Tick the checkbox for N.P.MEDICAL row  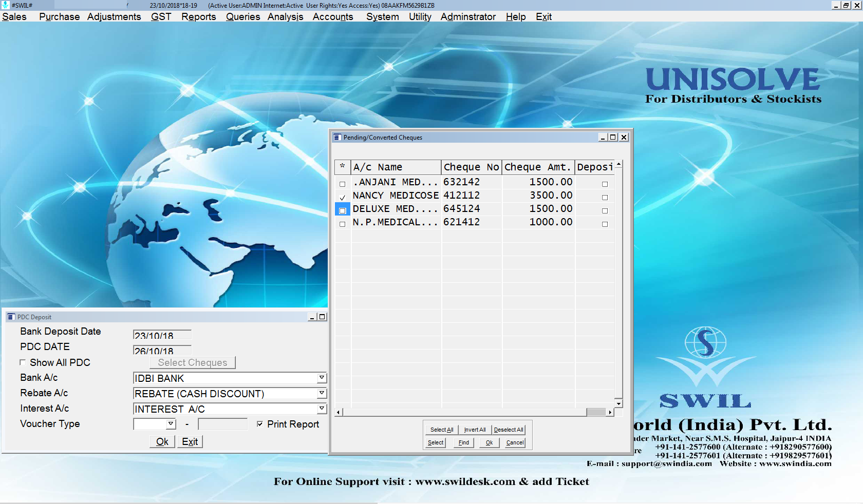pos(343,224)
